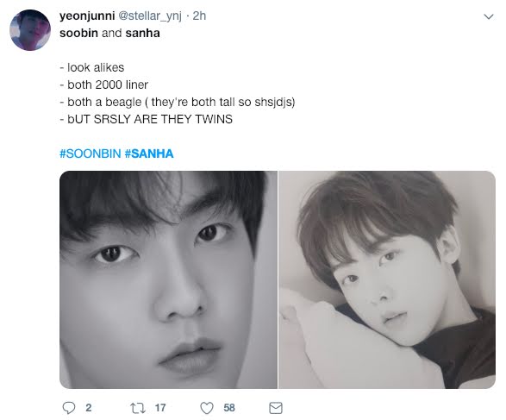Image resolution: width=506 pixels, height=420 pixels.
Task: Click the 2h timestamp link
Action: [x=199, y=16]
